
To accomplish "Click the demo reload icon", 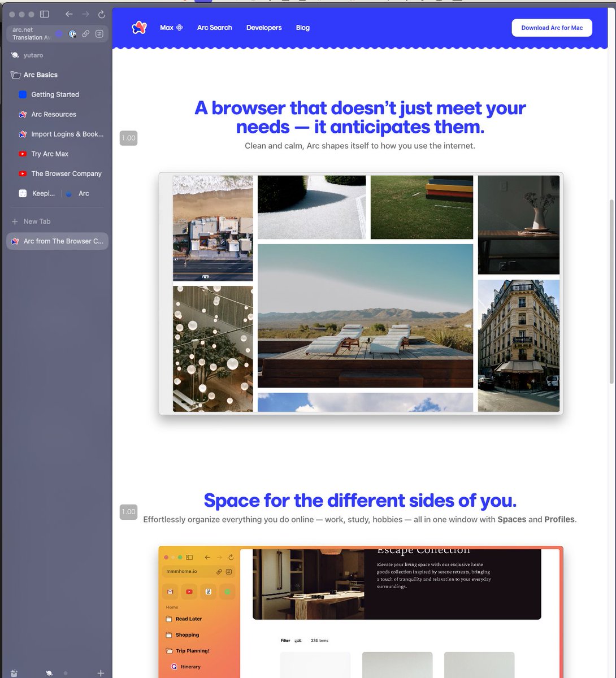I will click(231, 557).
